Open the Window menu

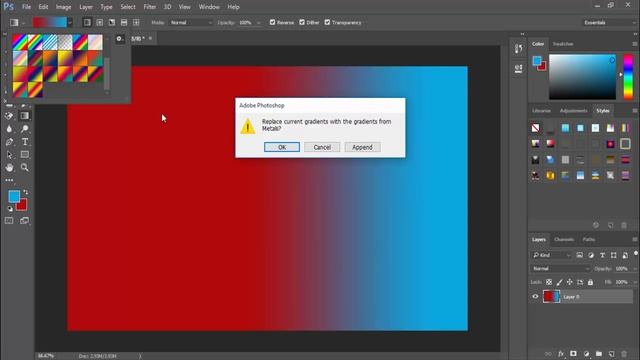(209, 7)
